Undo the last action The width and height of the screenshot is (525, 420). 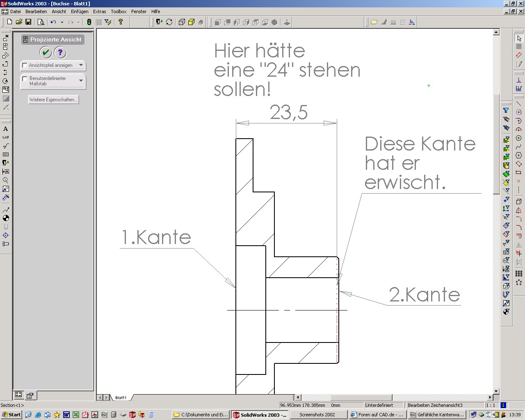[x=53, y=22]
